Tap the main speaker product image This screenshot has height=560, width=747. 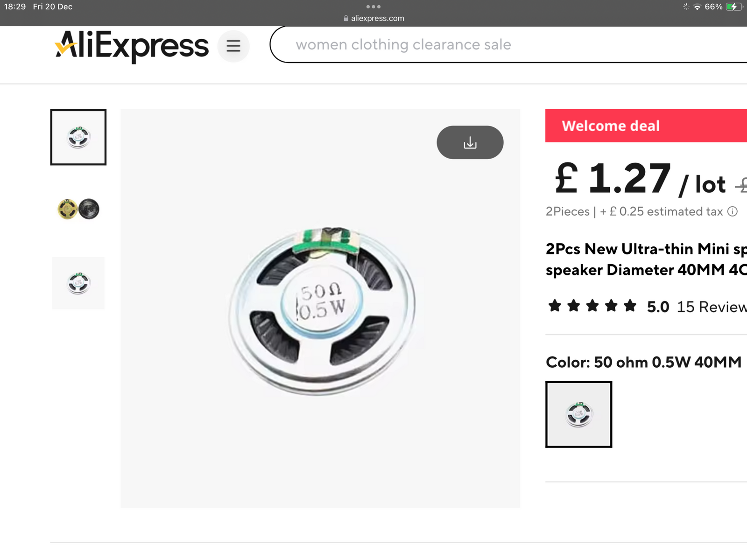coord(320,308)
